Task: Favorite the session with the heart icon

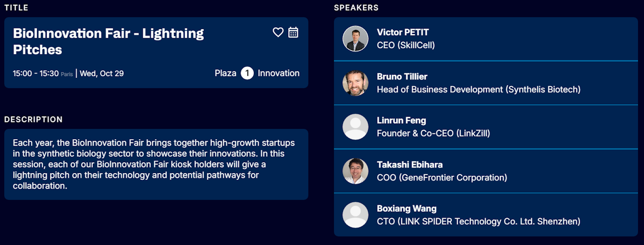Action: coord(278,33)
